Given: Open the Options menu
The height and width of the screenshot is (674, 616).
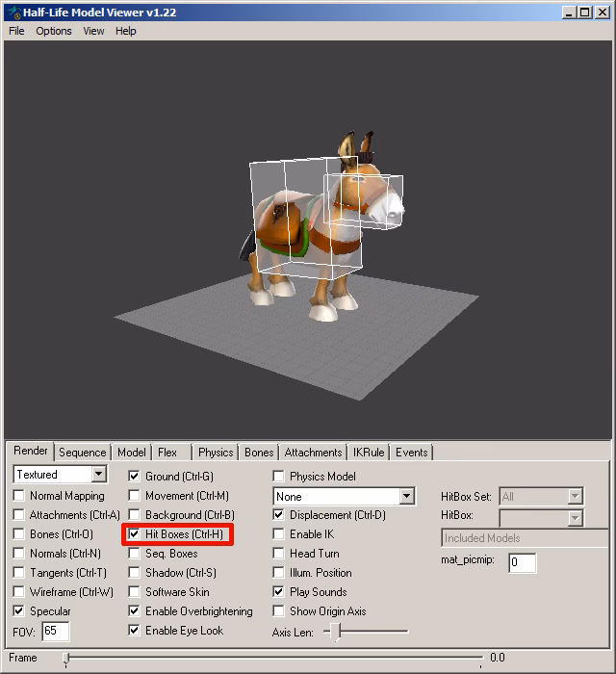Looking at the screenshot, I should coord(54,31).
